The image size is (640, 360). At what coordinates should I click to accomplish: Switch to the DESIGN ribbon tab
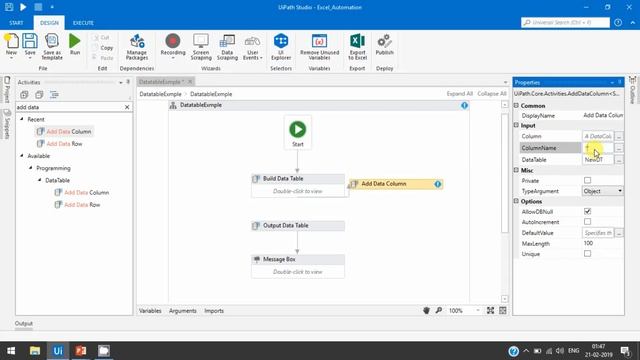49,23
